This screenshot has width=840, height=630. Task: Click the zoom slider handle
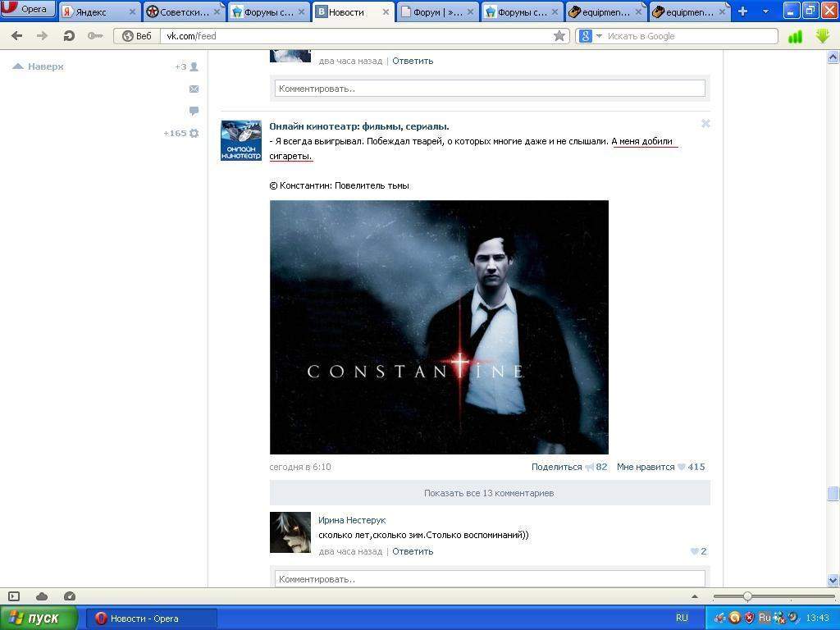point(747,596)
